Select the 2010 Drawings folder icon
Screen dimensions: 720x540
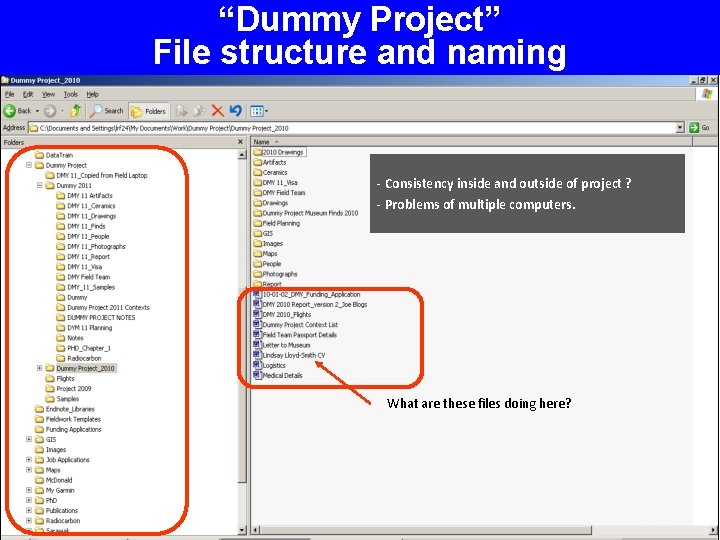[x=258, y=152]
